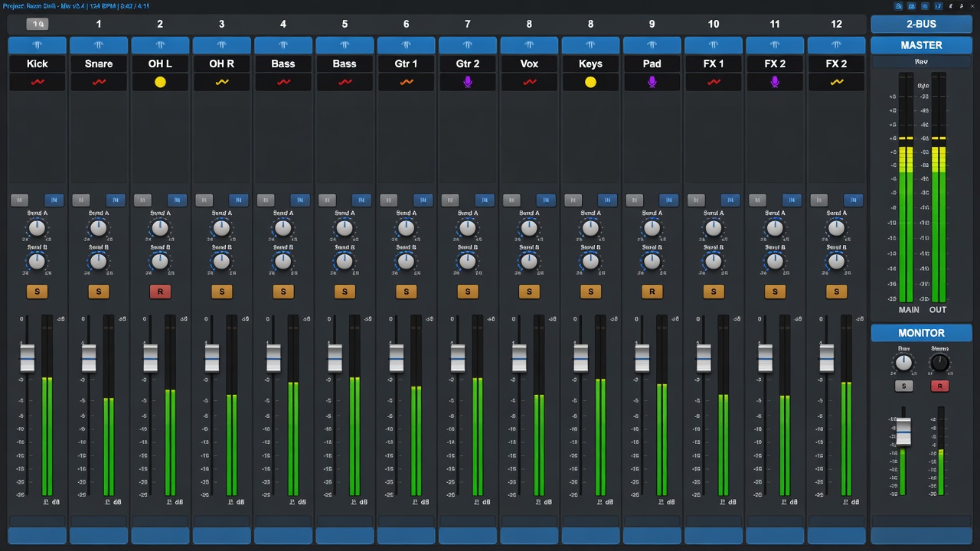Click the blue bottom bar under channel 12 FX 2
Image resolution: width=980 pixels, height=551 pixels.
(x=836, y=535)
